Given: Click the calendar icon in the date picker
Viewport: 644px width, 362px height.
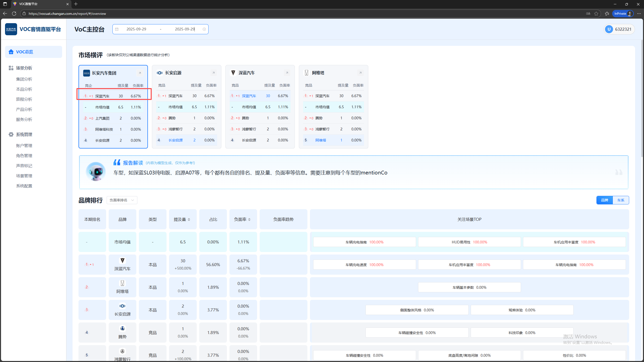Looking at the screenshot, I should click(x=117, y=29).
